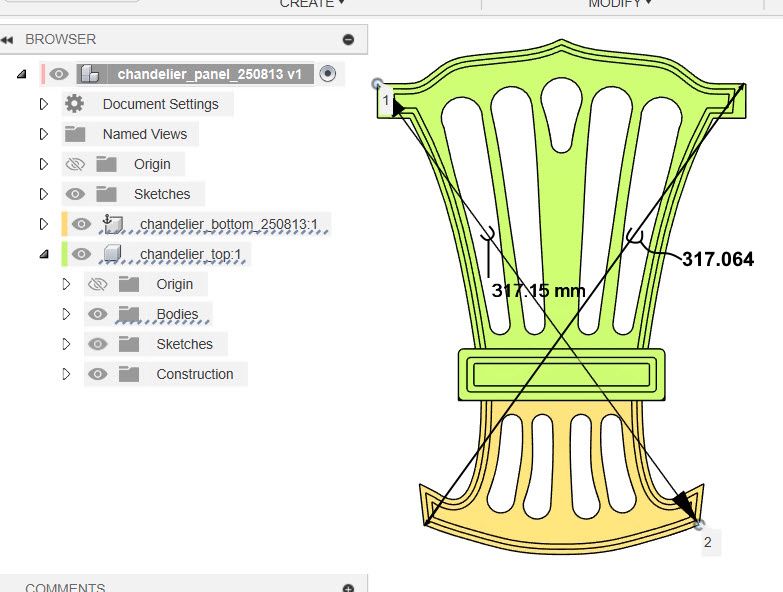Select the Bodies label
Viewport: 783px width, 592px height.
click(x=177, y=314)
